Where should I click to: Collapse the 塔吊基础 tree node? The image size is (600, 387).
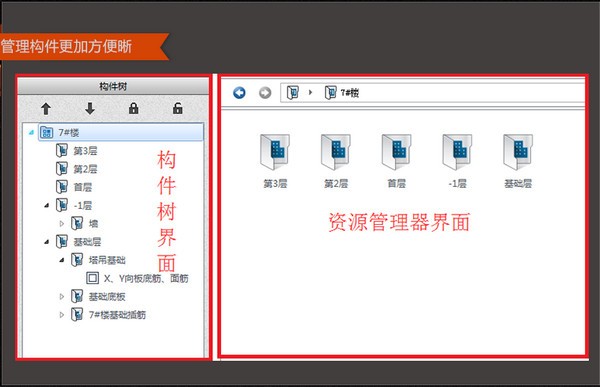(62, 260)
